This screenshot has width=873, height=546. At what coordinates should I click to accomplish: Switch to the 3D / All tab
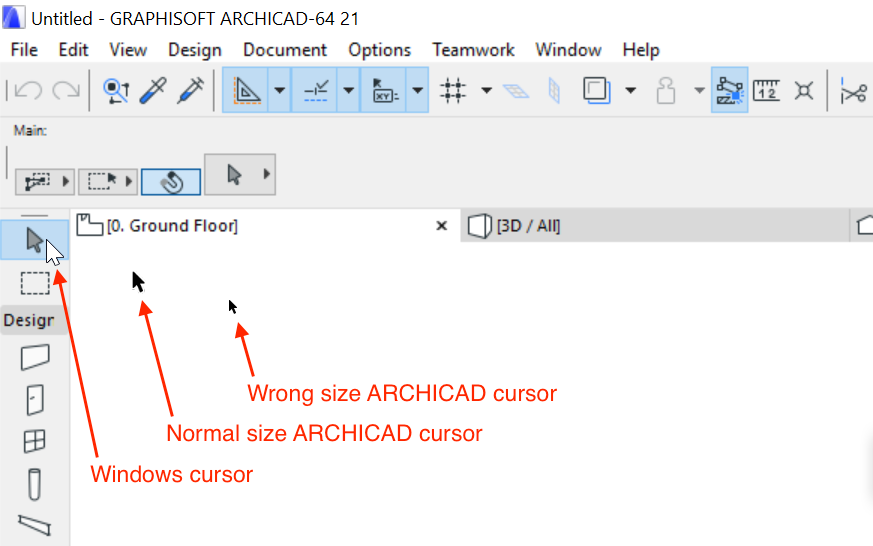[655, 226]
